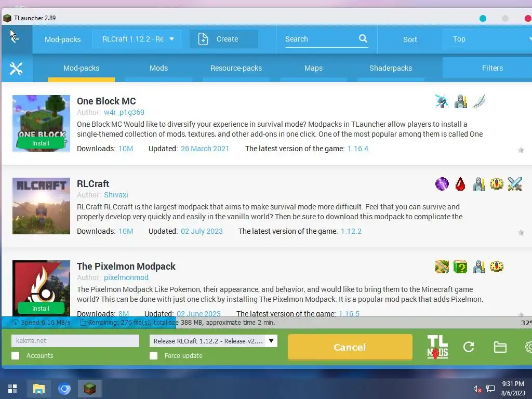Click the download progress bar
This screenshot has height=399, width=532.
click(x=267, y=322)
